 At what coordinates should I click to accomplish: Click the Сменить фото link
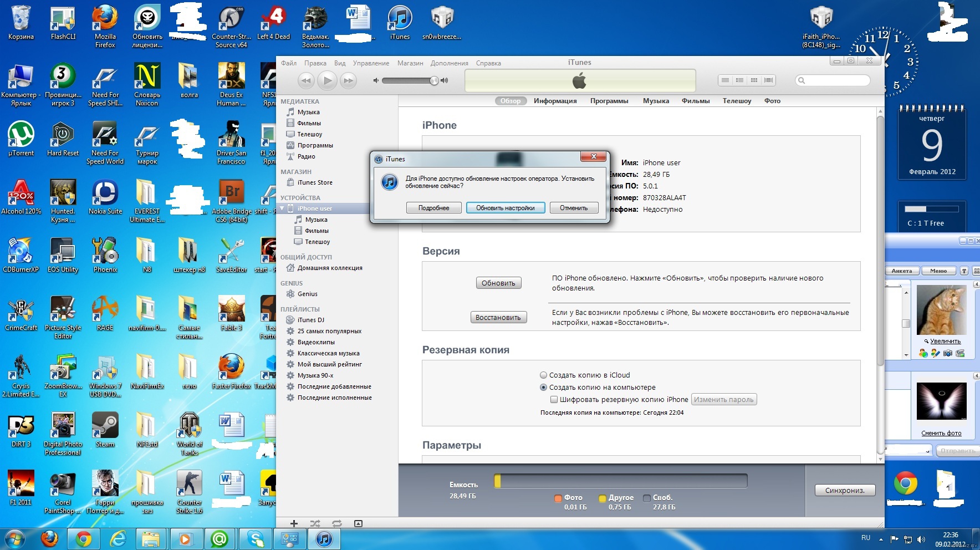click(941, 433)
